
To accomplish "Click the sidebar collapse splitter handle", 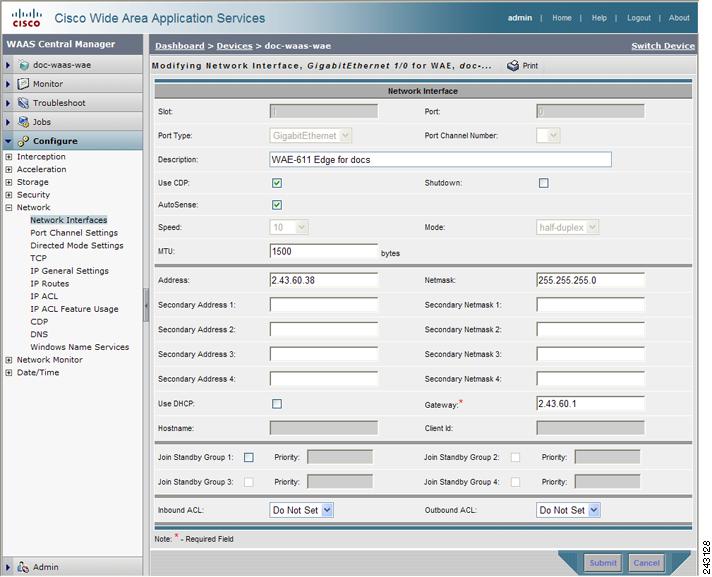I will click(146, 305).
